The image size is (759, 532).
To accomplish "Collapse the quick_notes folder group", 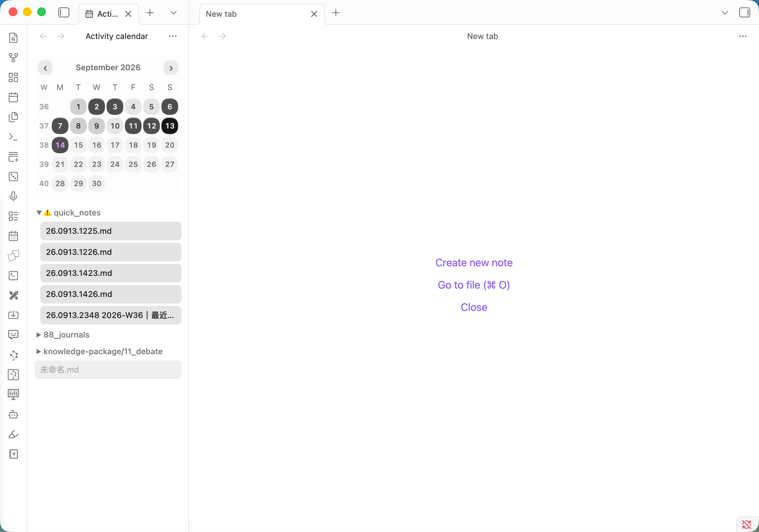I will pos(39,212).
